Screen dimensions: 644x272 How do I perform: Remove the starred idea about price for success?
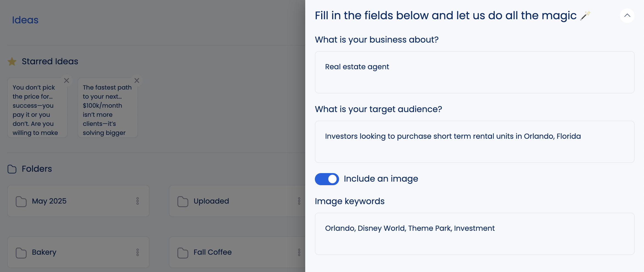click(67, 81)
